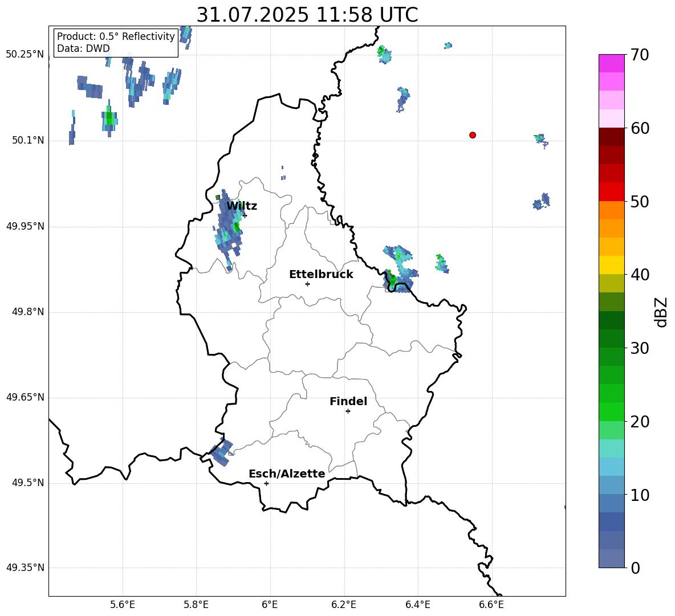Click the 50 tick on the colorbar
The image size is (675, 616).
640,202
